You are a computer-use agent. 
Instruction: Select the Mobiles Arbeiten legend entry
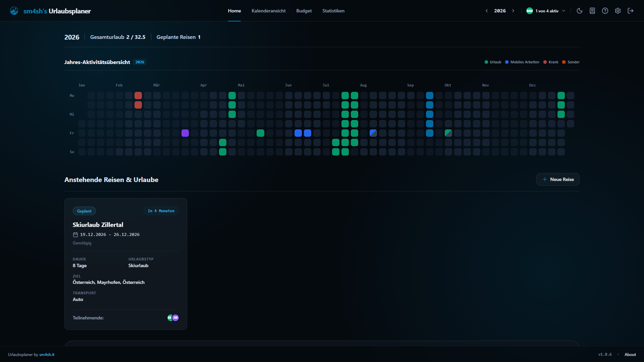522,62
